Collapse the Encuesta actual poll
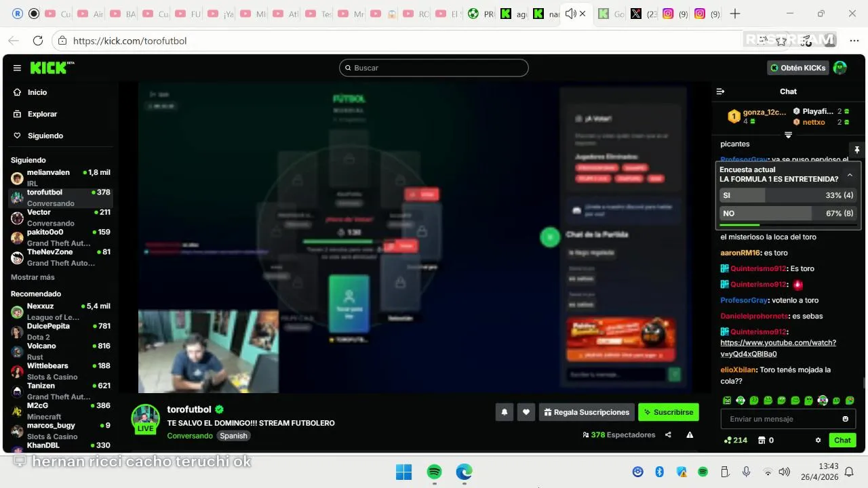This screenshot has width=868, height=488. (x=850, y=175)
